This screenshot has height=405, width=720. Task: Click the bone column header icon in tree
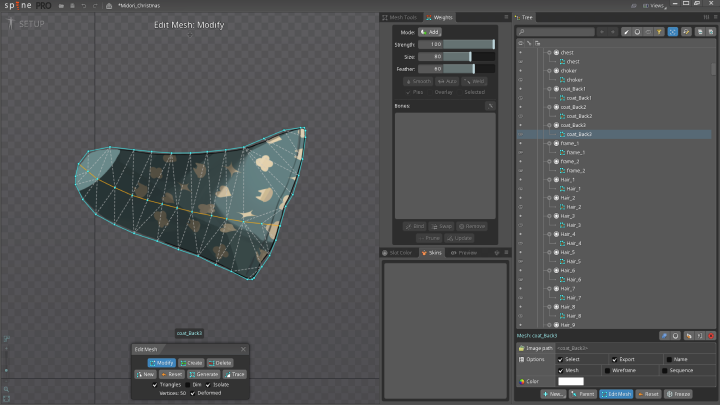click(529, 43)
